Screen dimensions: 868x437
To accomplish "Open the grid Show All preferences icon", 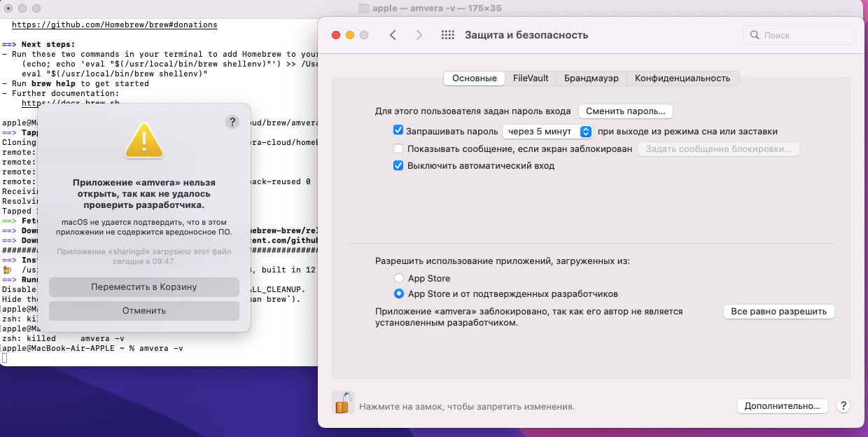I will tap(448, 35).
